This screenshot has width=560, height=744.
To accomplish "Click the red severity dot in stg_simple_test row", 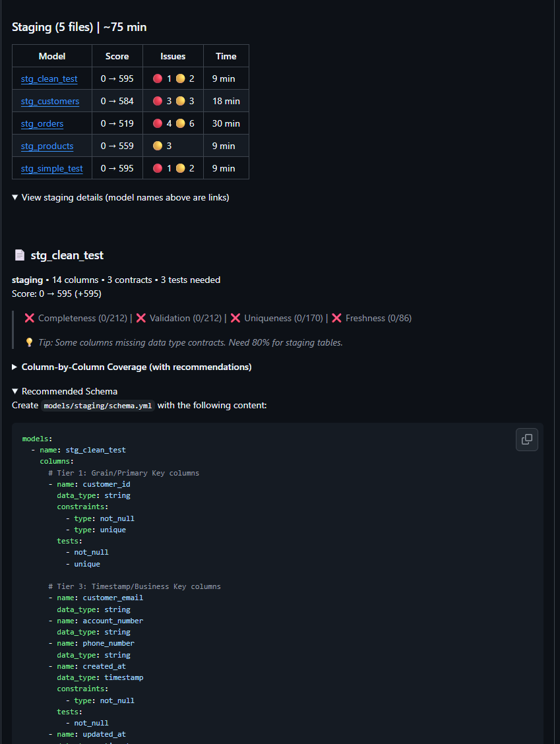I will [x=158, y=168].
